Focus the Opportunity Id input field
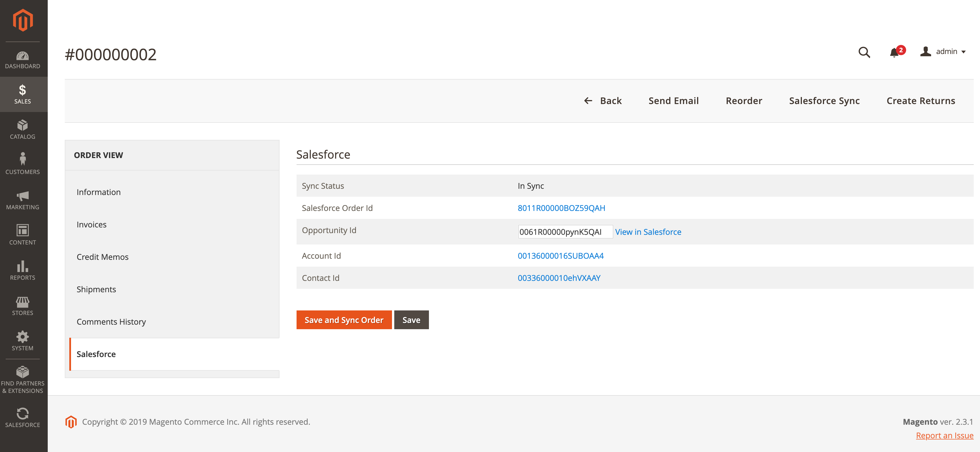 pos(565,232)
